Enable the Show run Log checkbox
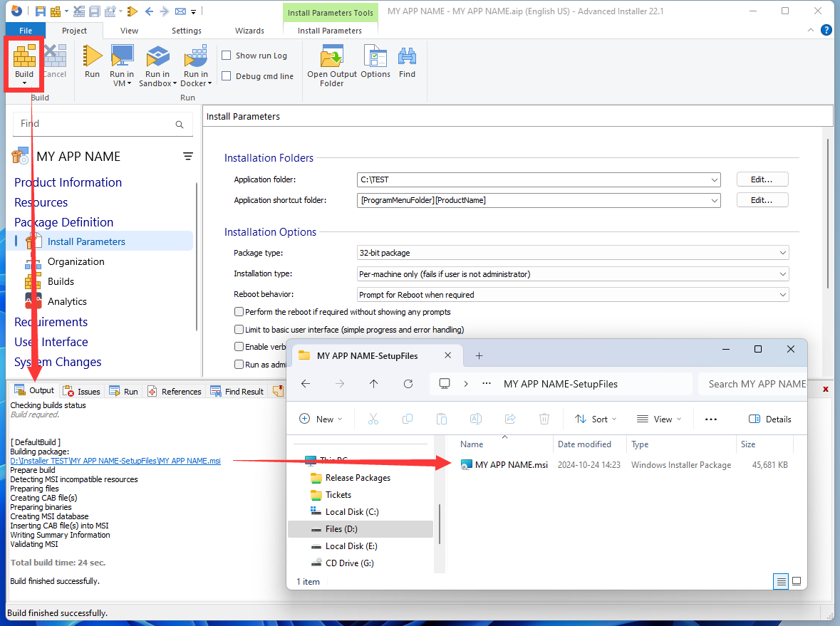 coord(227,56)
